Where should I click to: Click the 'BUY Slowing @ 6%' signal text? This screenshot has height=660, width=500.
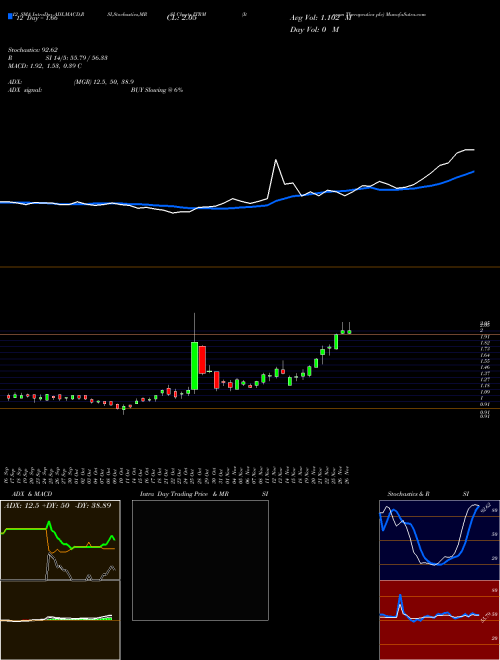click(x=157, y=90)
